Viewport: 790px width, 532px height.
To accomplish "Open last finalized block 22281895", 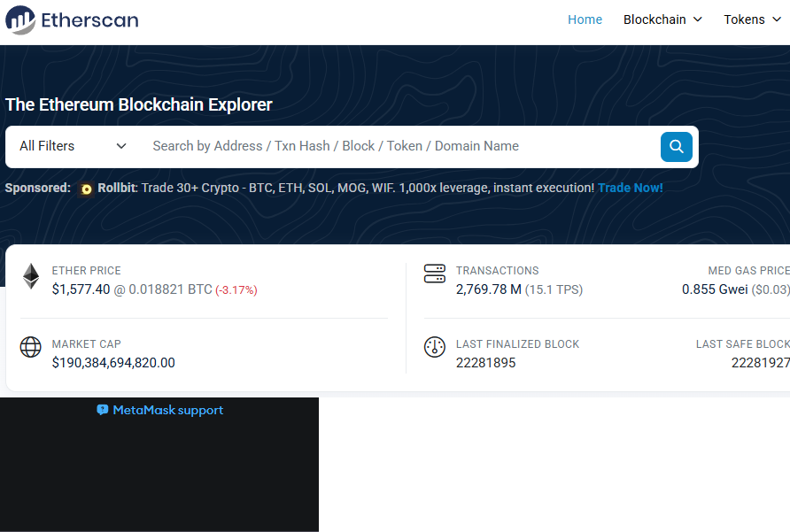I will click(x=485, y=363).
